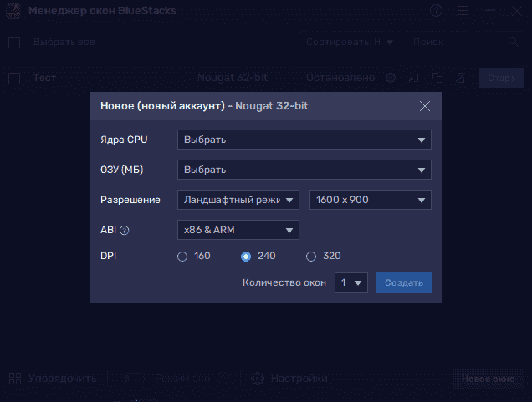Click the help icon in title bar
This screenshot has height=402, width=532.
pyautogui.click(x=436, y=11)
